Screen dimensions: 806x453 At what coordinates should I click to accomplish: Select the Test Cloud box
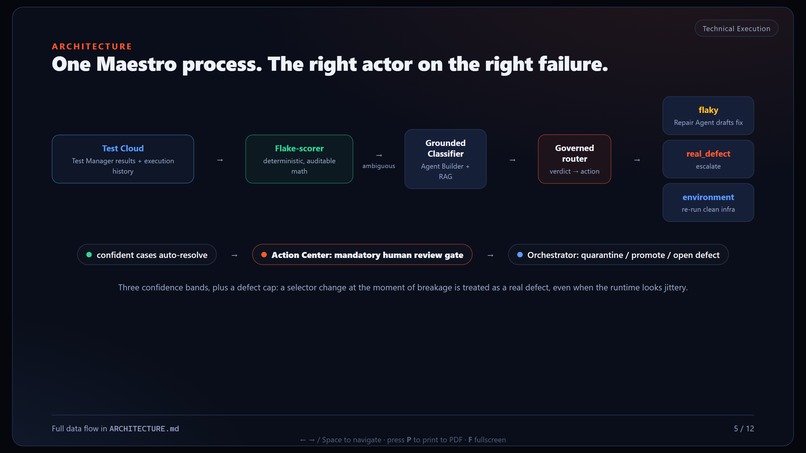click(123, 159)
